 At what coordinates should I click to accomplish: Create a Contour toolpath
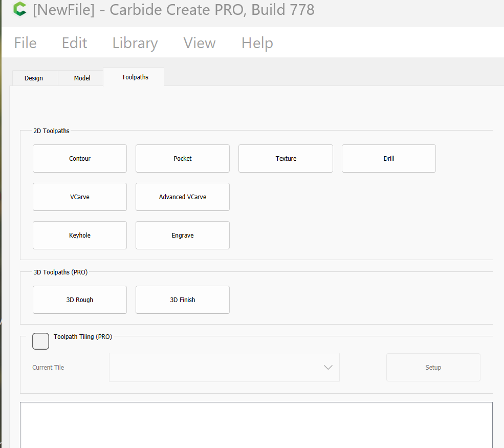(80, 159)
